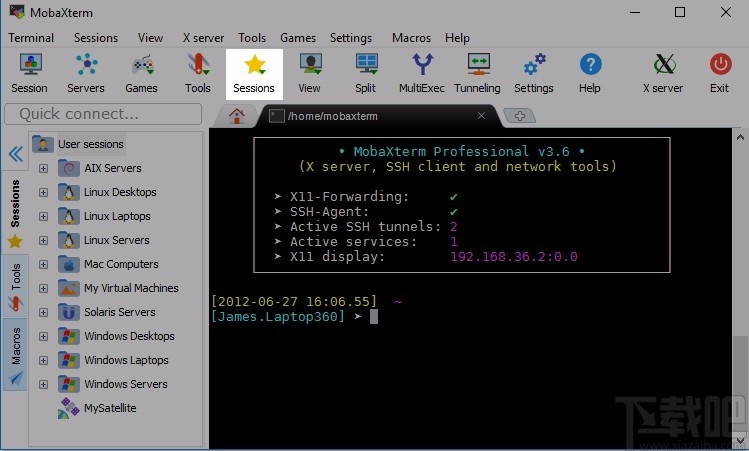The image size is (749, 451).
Task: Expand the Linux Desktops folder
Action: pyautogui.click(x=43, y=193)
